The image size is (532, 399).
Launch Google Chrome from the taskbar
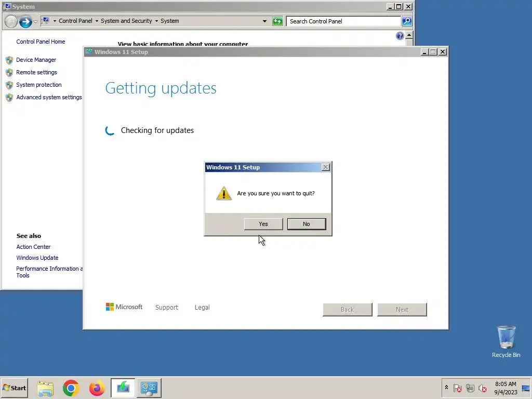71,388
